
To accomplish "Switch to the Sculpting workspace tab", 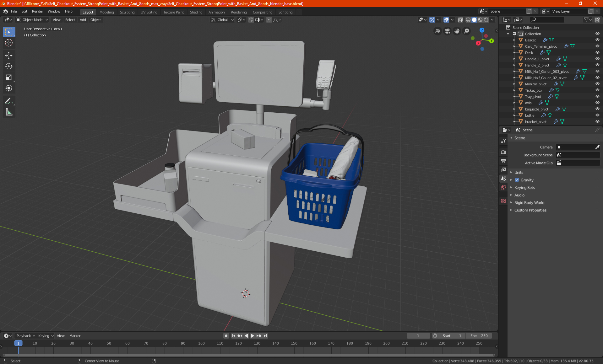I will (x=127, y=12).
